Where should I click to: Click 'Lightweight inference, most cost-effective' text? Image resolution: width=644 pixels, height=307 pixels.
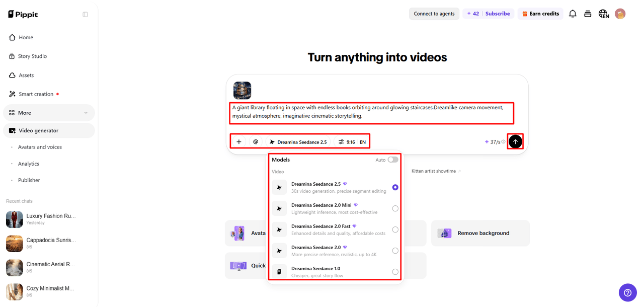[x=334, y=212]
